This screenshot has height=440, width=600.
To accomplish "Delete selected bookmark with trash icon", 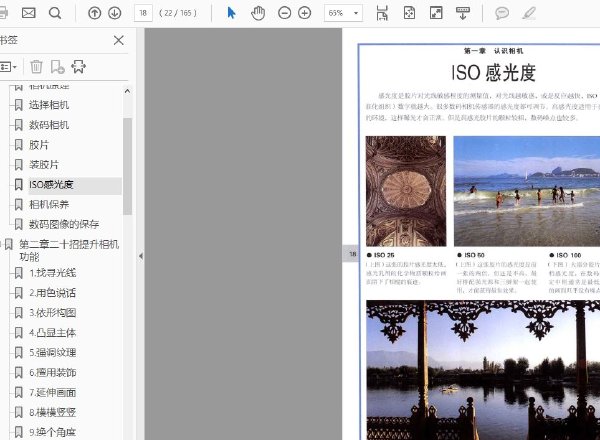I will click(36, 67).
